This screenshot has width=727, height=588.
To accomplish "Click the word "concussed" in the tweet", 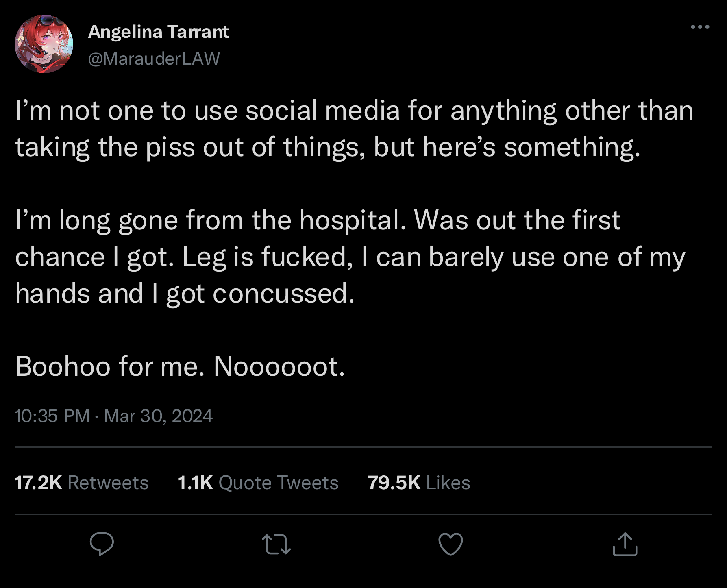I will tap(283, 294).
